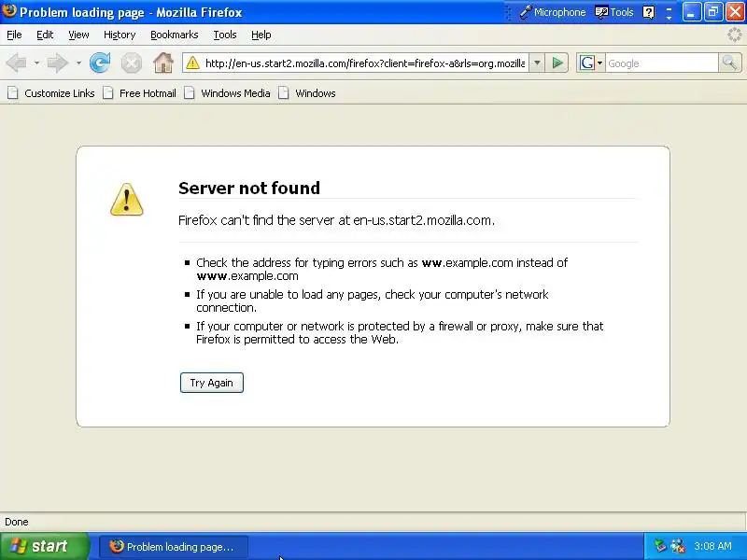Viewport: 747px width, 560px height.
Task: Click the Problem loading page taskbar button
Action: point(174,547)
